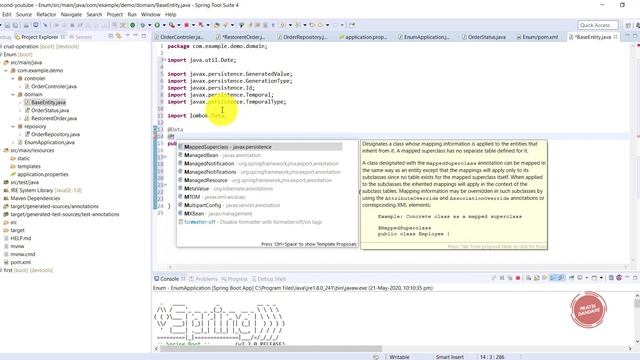The image size is (640, 360).
Task: Close the BaseEntity.java editor tab
Action: [x=616, y=37]
